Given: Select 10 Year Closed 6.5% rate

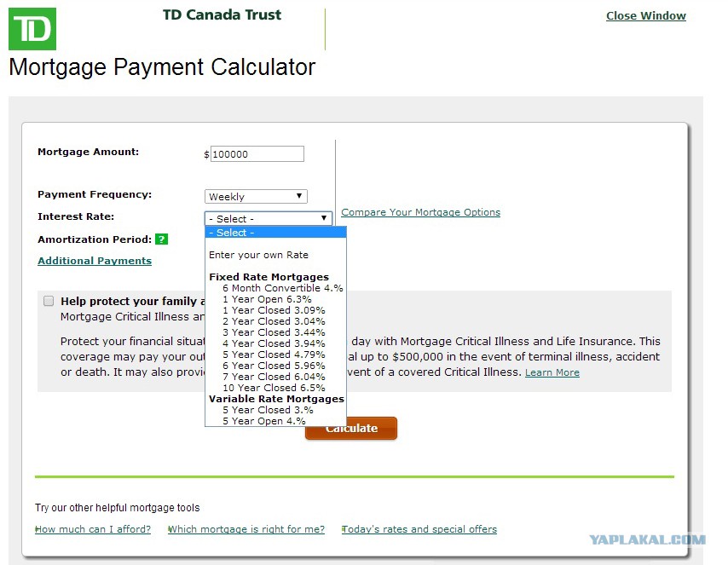Looking at the screenshot, I should pos(276,388).
